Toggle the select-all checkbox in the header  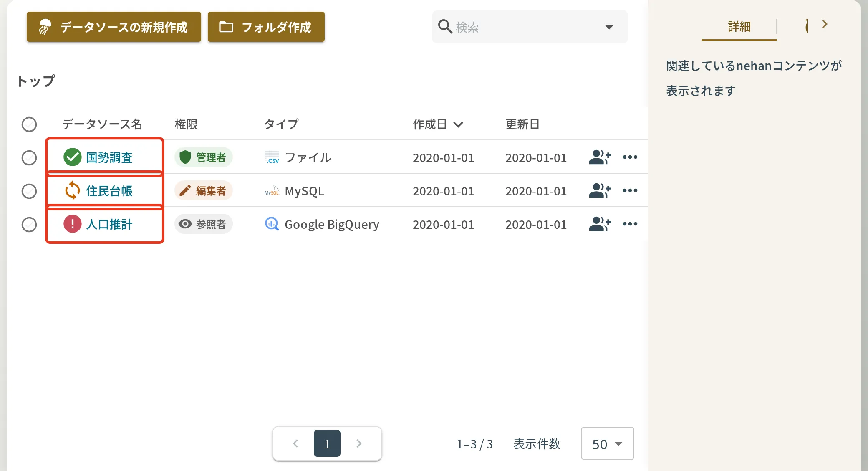(x=29, y=124)
